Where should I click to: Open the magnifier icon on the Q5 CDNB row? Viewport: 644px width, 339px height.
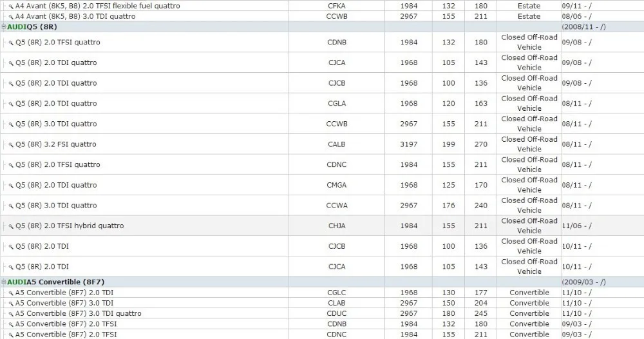click(11, 43)
